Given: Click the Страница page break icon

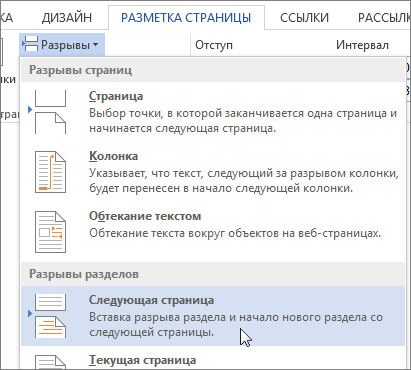Looking at the screenshot, I should (x=50, y=112).
